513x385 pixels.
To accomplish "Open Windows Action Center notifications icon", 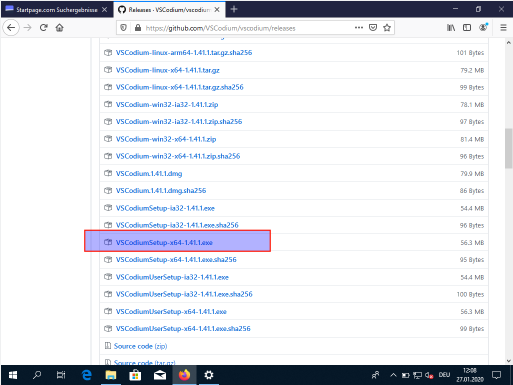I will pyautogui.click(x=496, y=375).
